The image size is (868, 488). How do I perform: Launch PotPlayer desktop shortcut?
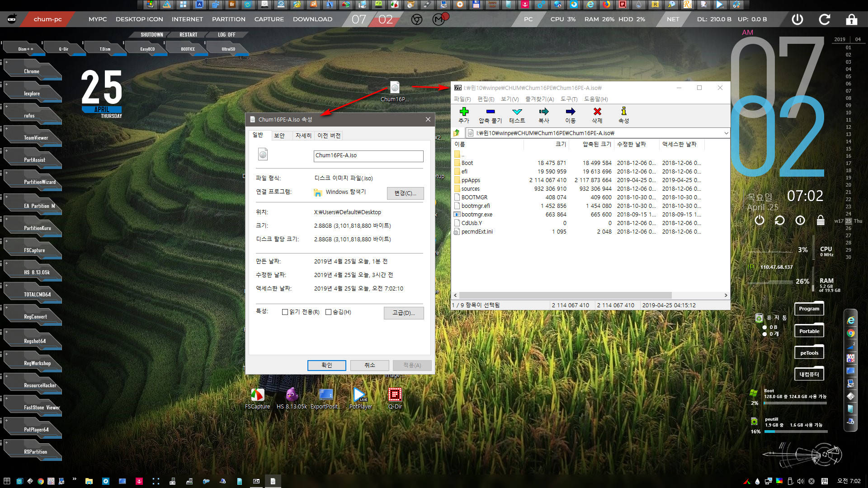point(360,399)
